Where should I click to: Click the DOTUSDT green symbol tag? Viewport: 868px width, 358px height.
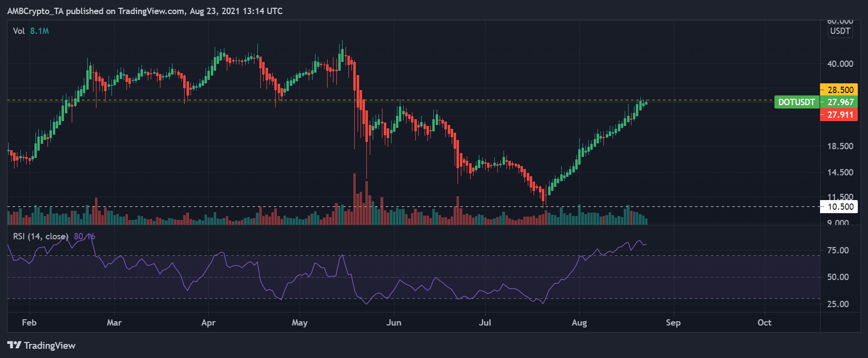pyautogui.click(x=796, y=102)
